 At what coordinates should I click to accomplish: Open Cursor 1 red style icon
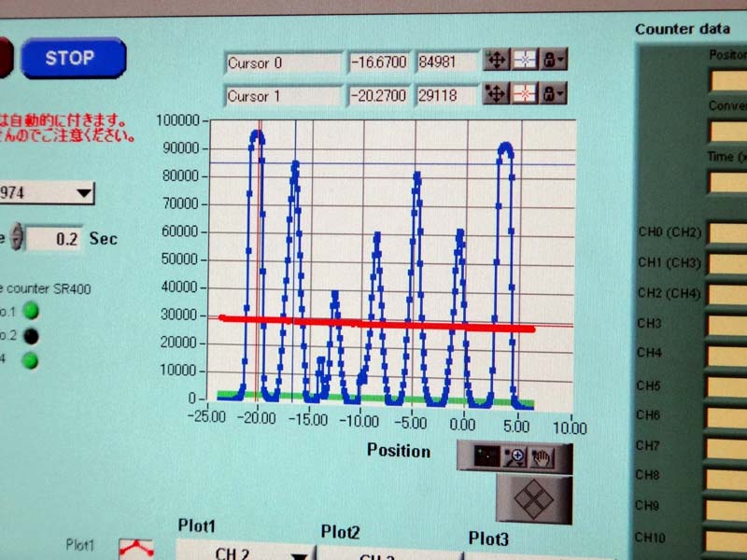526,94
